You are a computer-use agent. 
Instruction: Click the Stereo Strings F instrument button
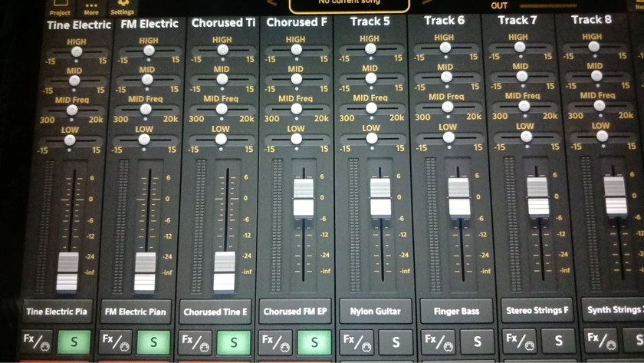[x=537, y=310]
